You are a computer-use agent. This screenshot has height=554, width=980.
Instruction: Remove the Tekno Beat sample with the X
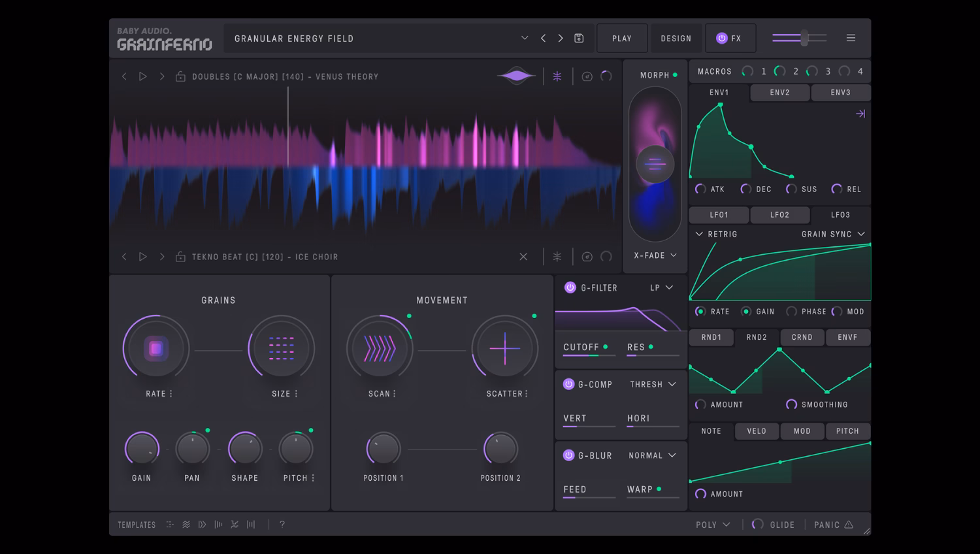click(523, 256)
